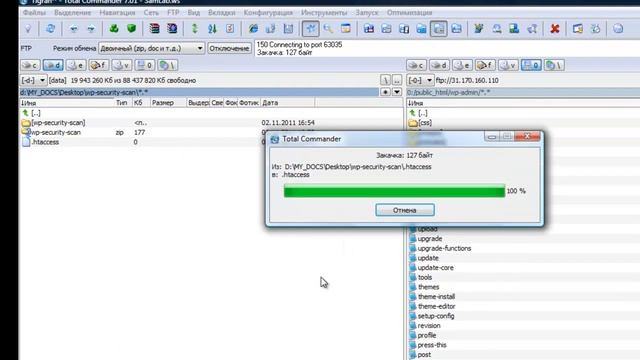
Task: Click the FTP log message area
Action: click(447, 48)
